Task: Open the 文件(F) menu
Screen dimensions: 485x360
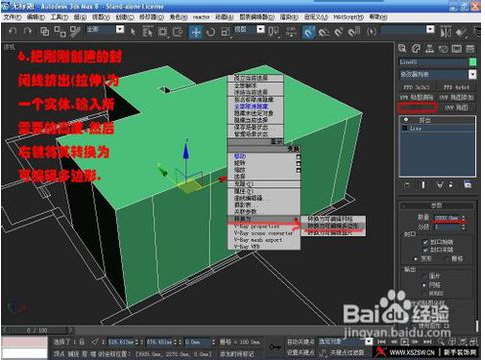Action: coord(12,17)
